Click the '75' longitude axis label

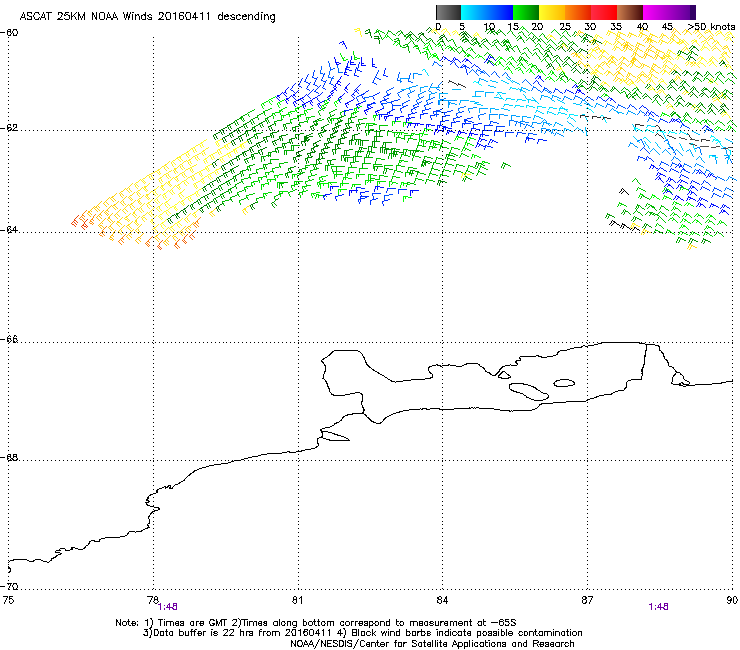(8, 600)
